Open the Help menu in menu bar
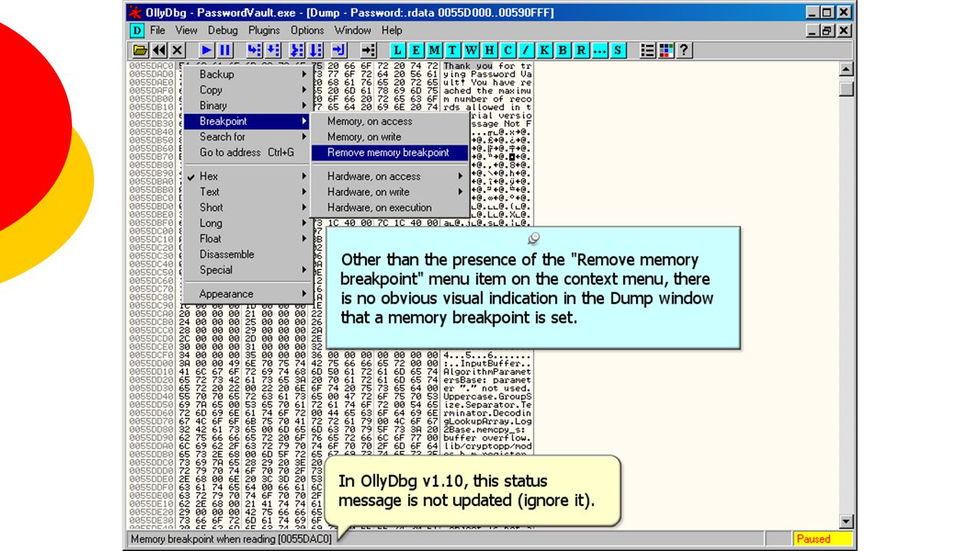980x551 pixels. click(x=392, y=31)
